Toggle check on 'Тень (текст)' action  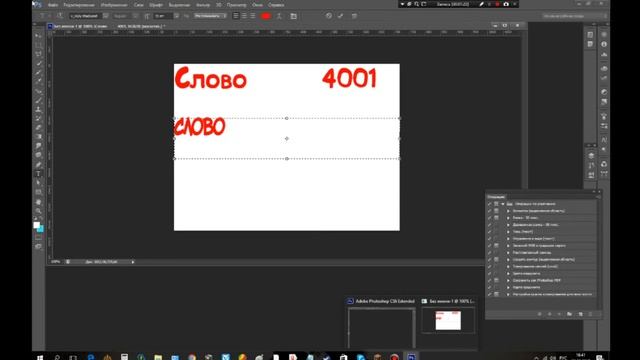489,231
